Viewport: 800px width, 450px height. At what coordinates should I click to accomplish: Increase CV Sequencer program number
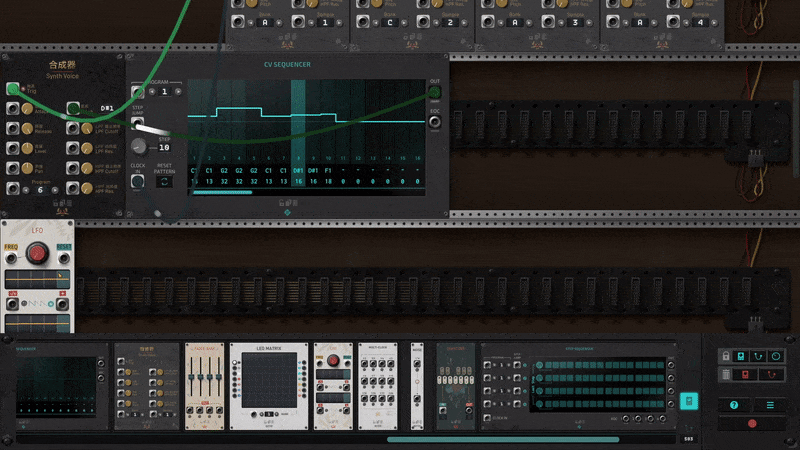[179, 91]
